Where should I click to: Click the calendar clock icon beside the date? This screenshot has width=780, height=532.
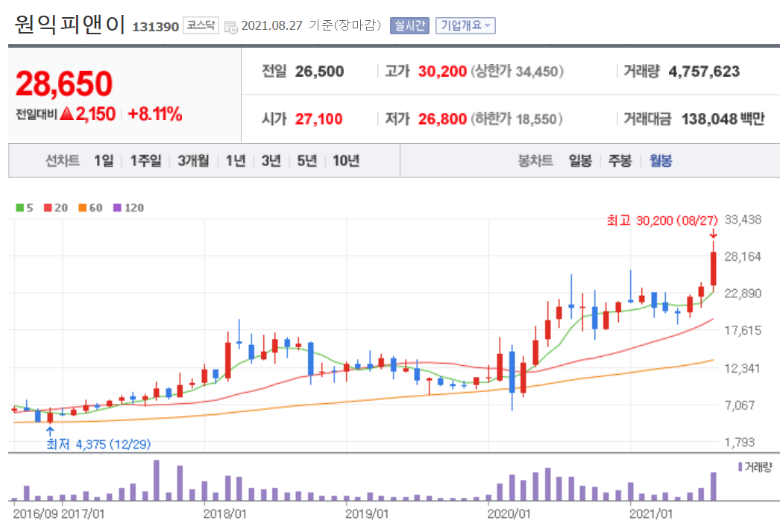tap(231, 27)
